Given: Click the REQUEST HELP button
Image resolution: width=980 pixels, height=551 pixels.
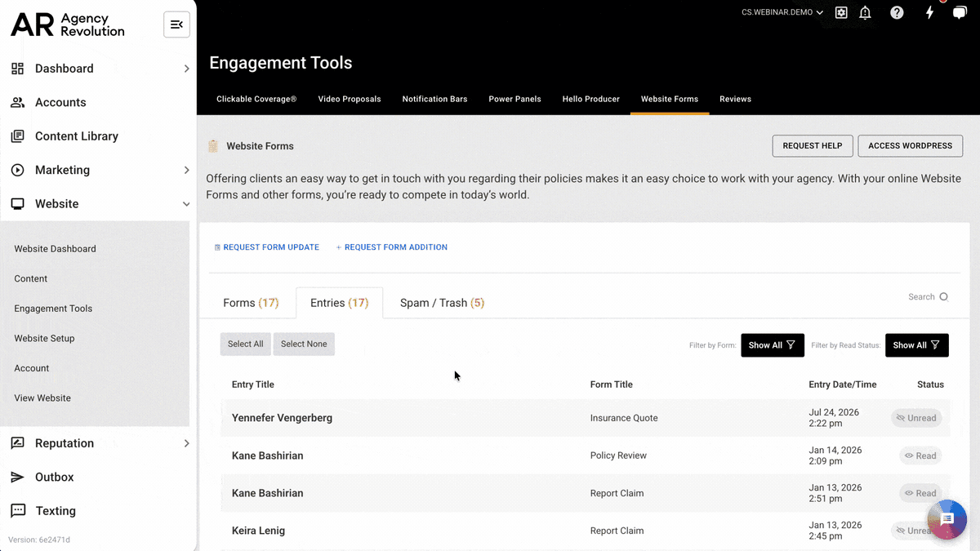Looking at the screenshot, I should (x=813, y=146).
